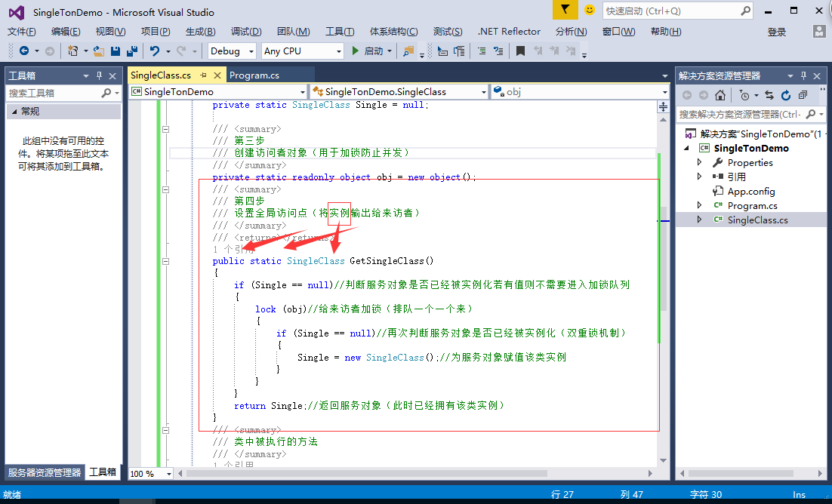This screenshot has width=832, height=504.
Task: Click the account avatar icon beside 登录
Action: click(819, 31)
